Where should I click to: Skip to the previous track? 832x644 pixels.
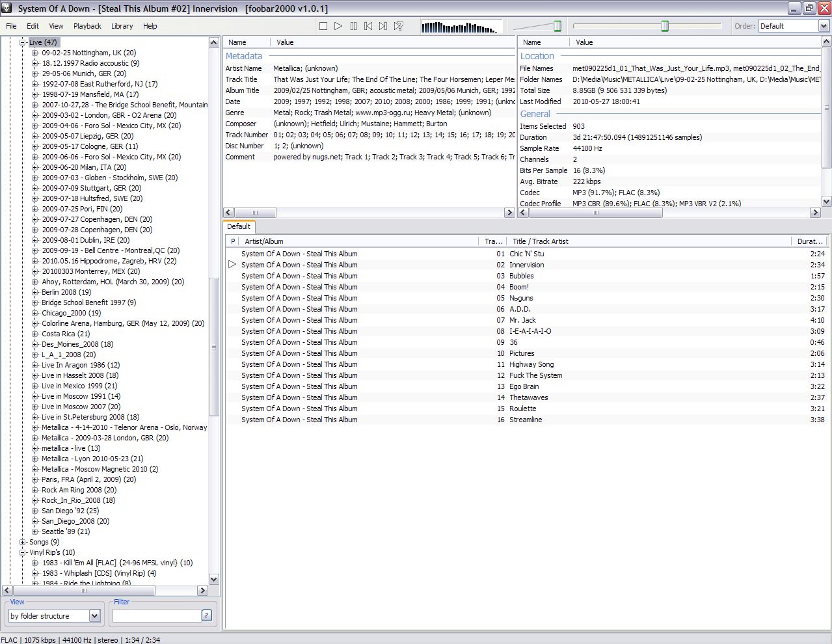[x=368, y=26]
